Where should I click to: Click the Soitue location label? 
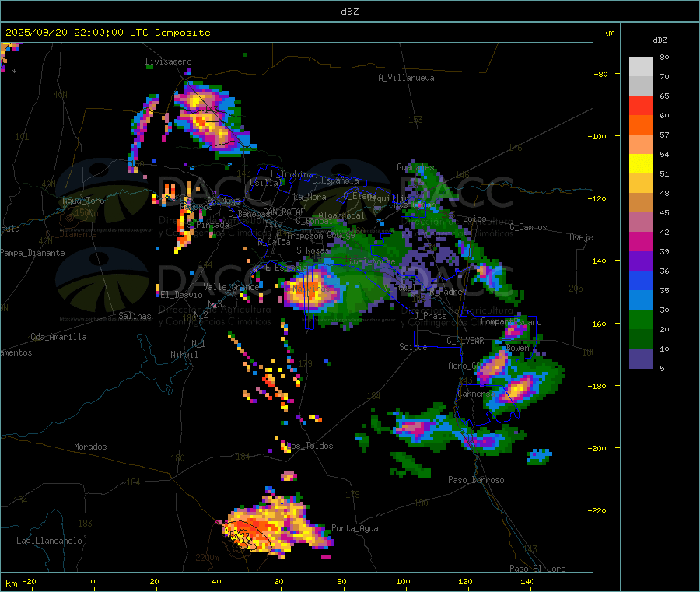point(413,347)
